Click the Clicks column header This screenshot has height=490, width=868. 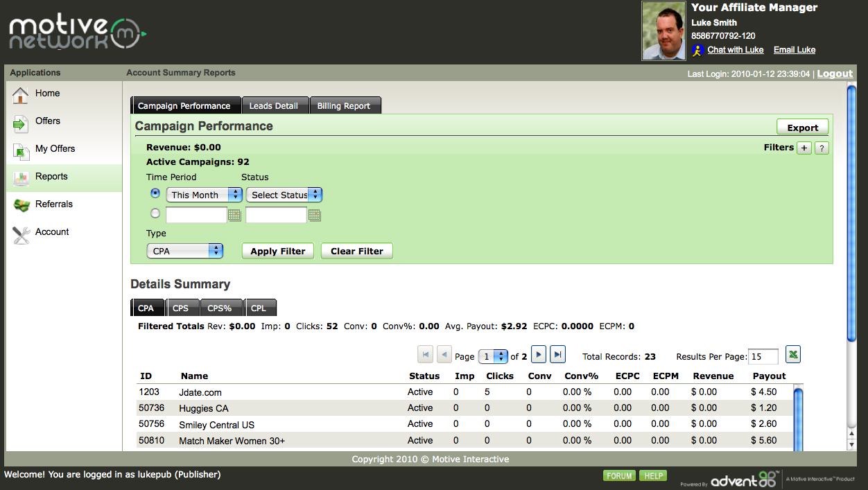(x=500, y=376)
